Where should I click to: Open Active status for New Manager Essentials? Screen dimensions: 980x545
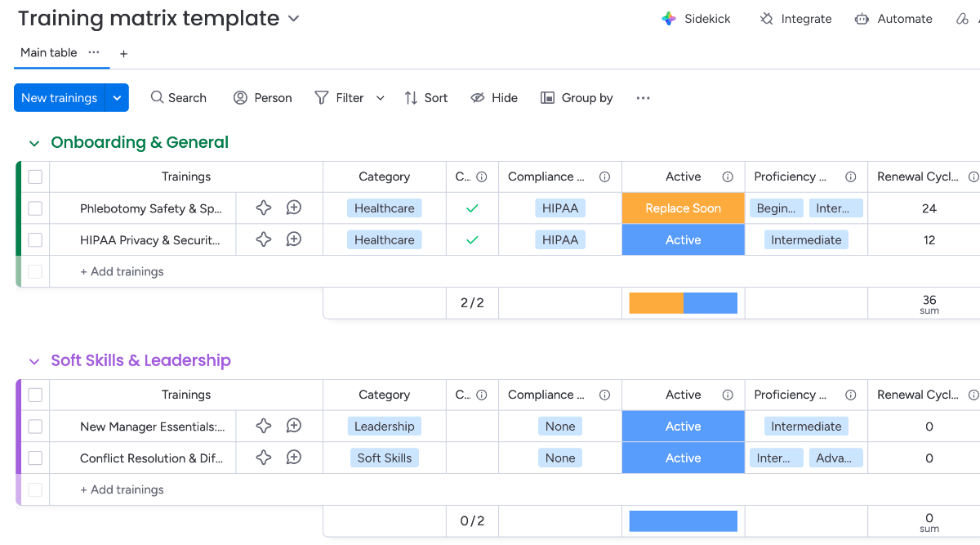(684, 427)
